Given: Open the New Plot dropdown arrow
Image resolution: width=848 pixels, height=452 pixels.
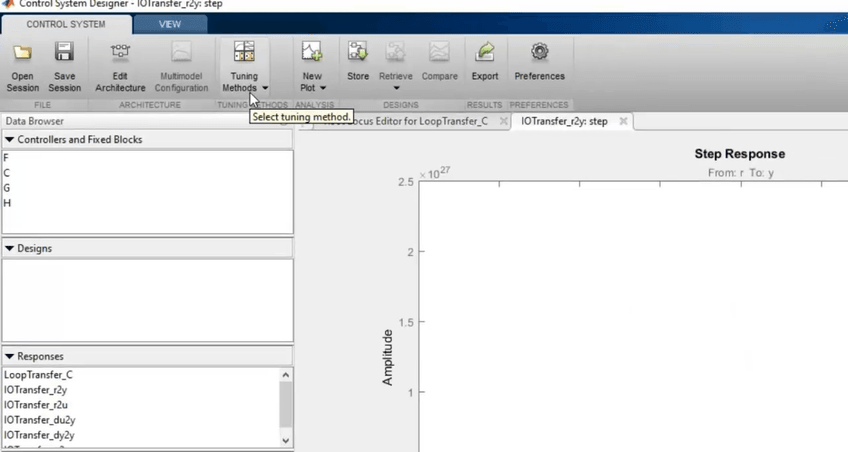Looking at the screenshot, I should (324, 88).
